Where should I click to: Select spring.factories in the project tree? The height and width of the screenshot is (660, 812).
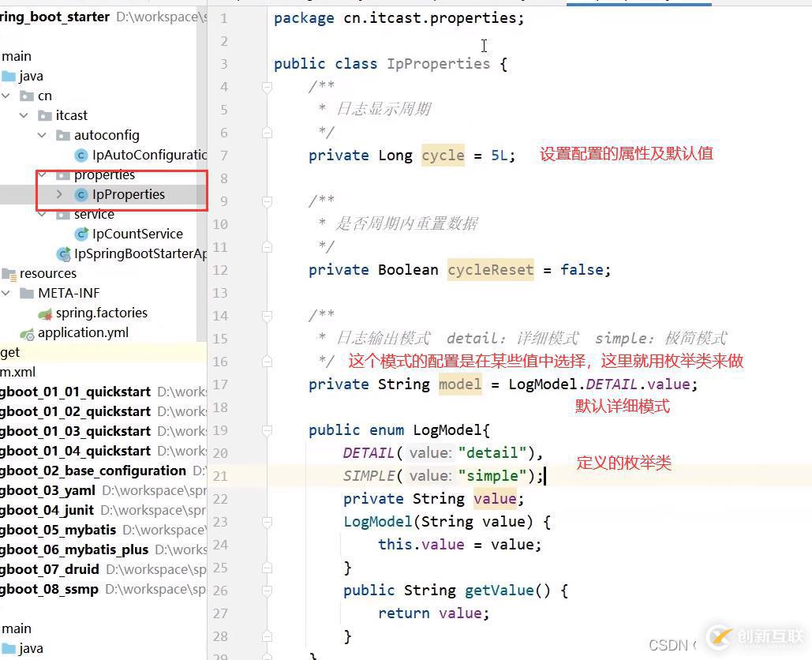click(x=102, y=313)
